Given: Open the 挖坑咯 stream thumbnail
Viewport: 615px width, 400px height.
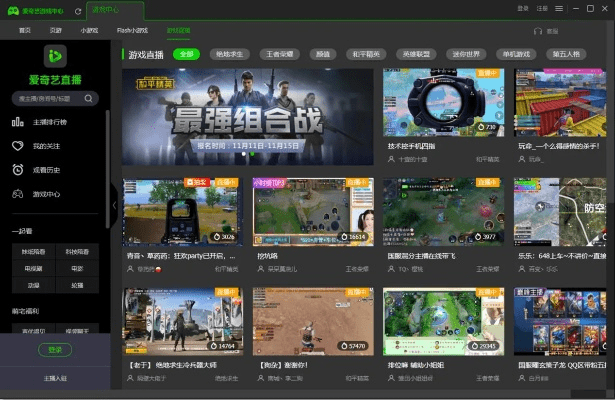Looking at the screenshot, I should [313, 212].
